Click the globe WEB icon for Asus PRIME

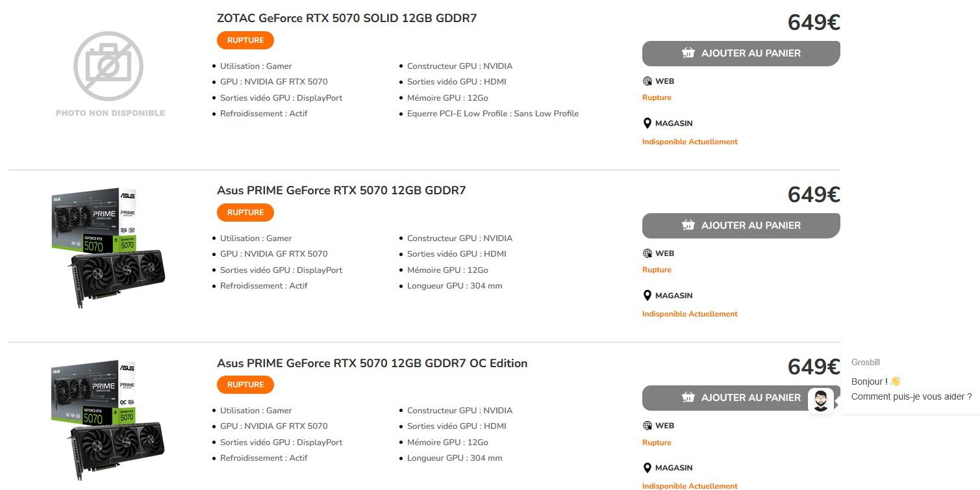pos(647,253)
